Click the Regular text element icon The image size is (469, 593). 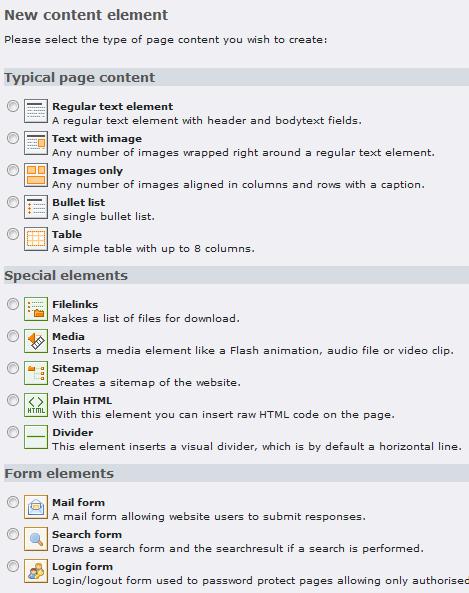[36, 111]
